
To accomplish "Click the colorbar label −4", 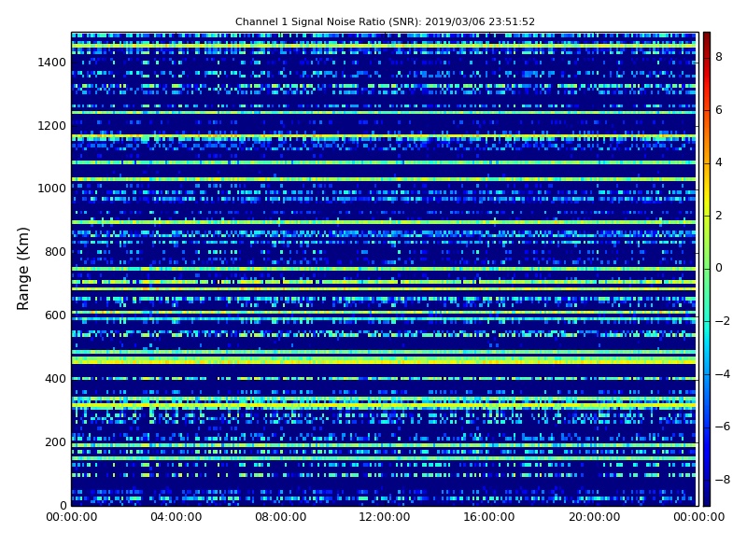I will pyautogui.click(x=723, y=374).
